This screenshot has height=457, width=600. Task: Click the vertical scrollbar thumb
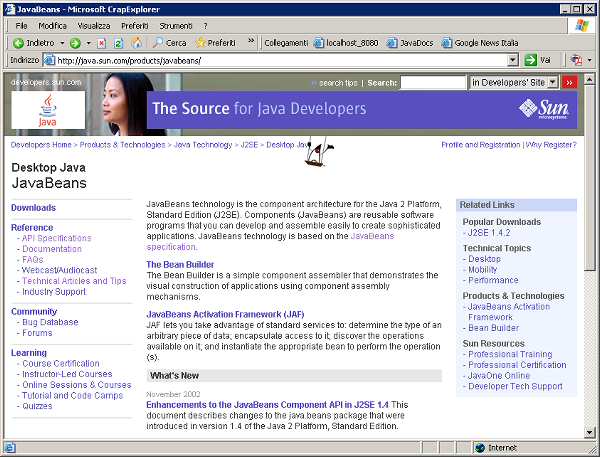tap(590, 177)
